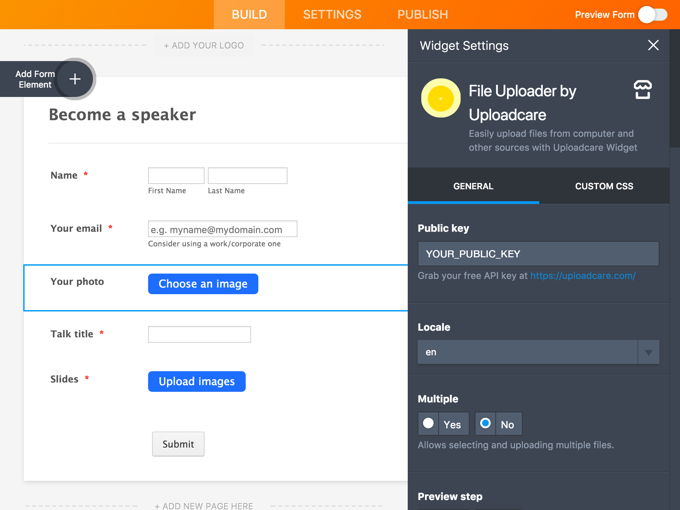This screenshot has height=510, width=680.
Task: Open the Locale dropdown
Action: coord(527,352)
